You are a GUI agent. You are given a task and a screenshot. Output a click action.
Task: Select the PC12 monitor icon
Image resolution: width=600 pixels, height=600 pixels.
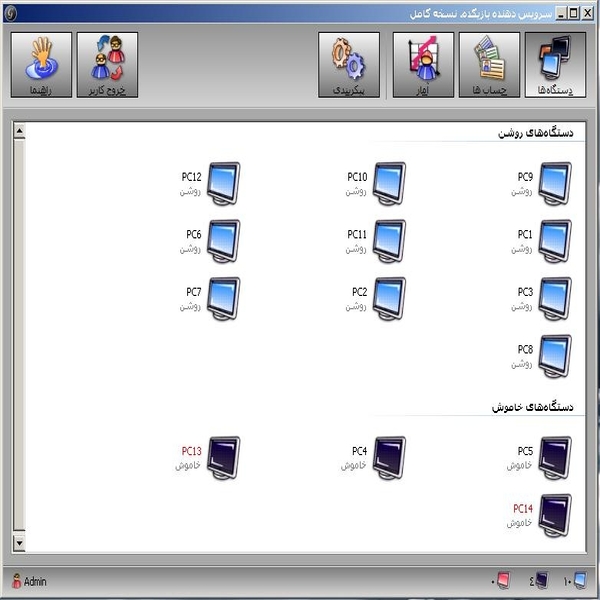point(223,184)
